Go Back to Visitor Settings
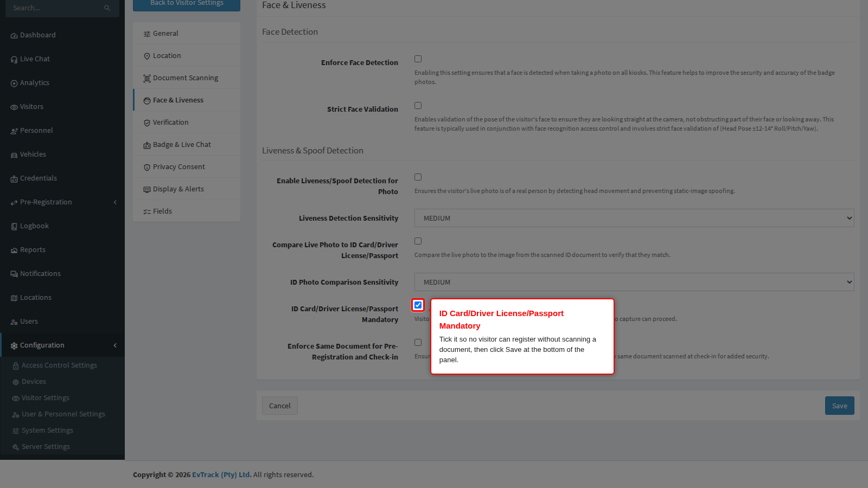The height and width of the screenshot is (488, 868). [x=187, y=4]
